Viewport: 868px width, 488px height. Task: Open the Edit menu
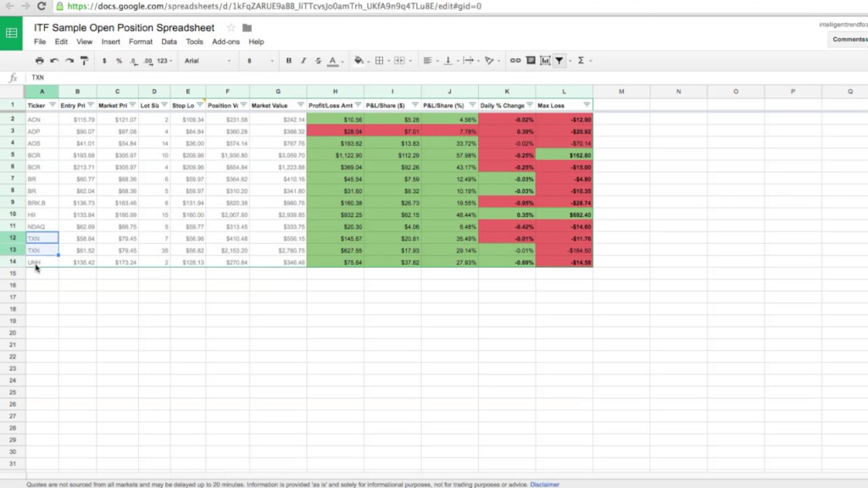click(x=61, y=42)
